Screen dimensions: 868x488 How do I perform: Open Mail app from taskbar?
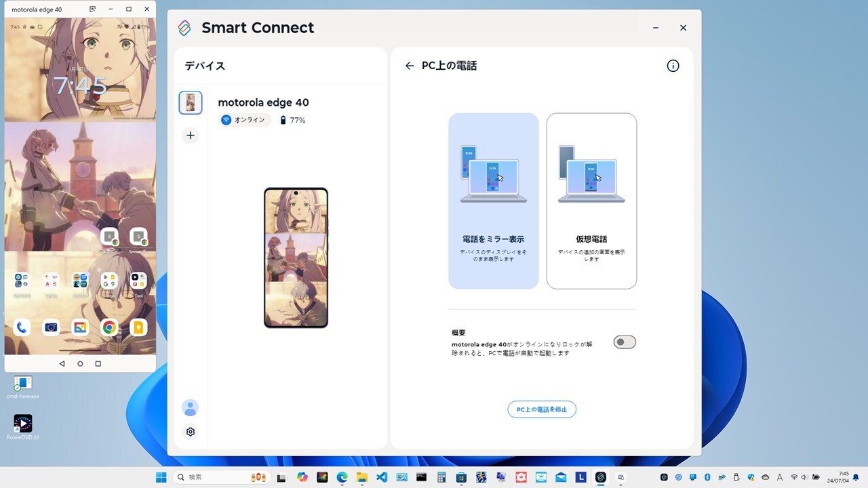tap(561, 477)
